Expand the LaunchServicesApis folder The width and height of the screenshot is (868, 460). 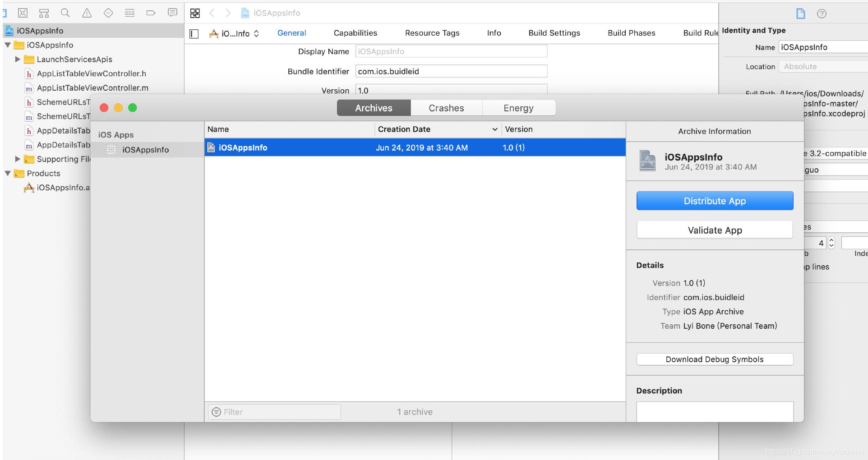click(x=18, y=59)
